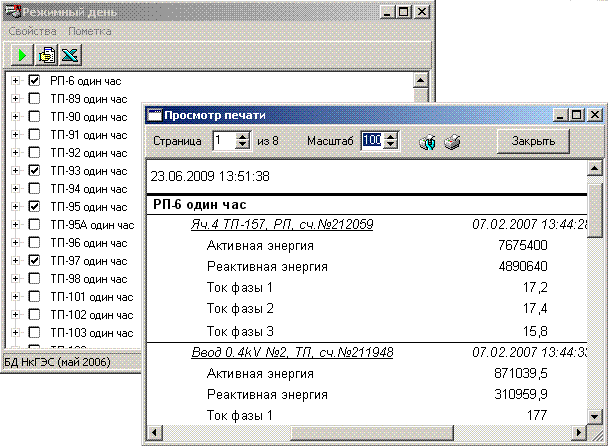This screenshot has height=446, width=608.
Task: Click the preview vertical scrollbar down arrow
Action: 594,417
